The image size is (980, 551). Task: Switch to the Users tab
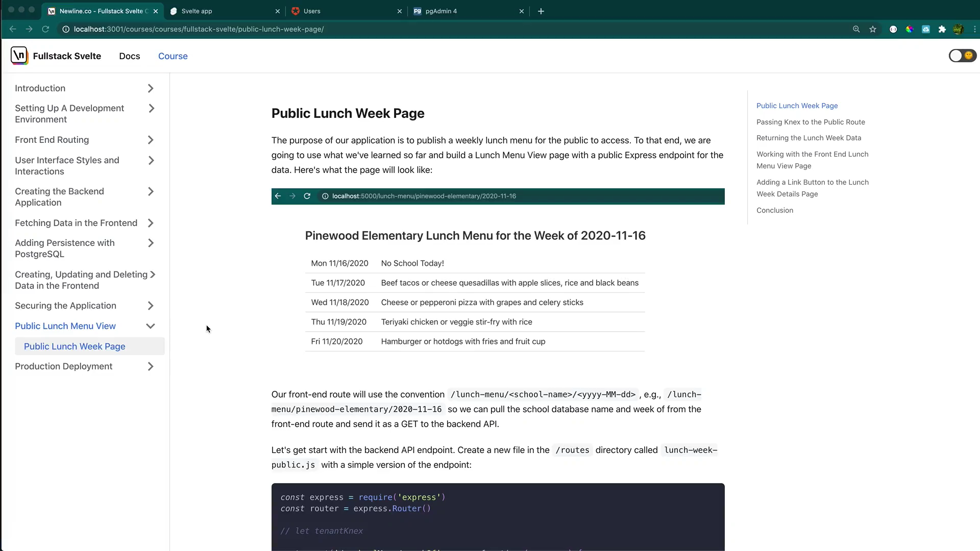pos(347,11)
